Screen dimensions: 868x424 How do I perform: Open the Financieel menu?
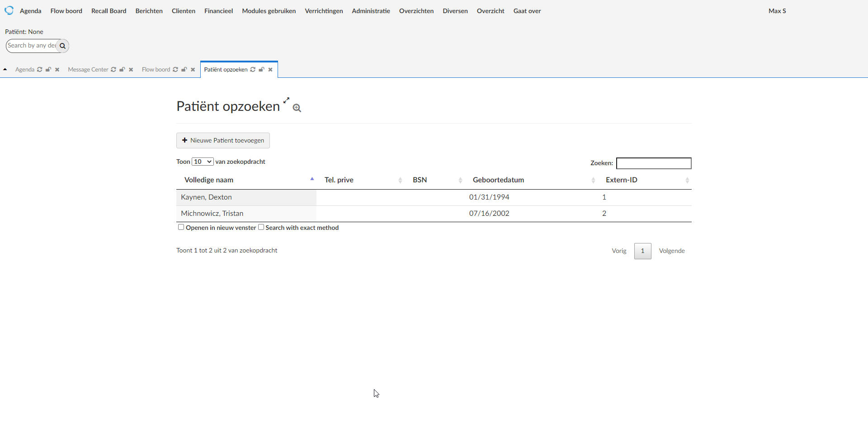(218, 11)
